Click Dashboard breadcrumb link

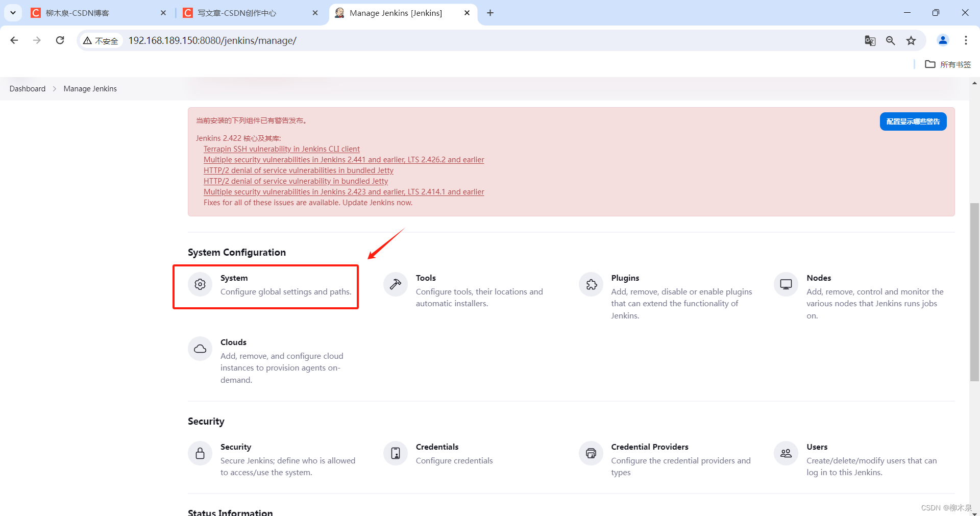click(x=28, y=89)
